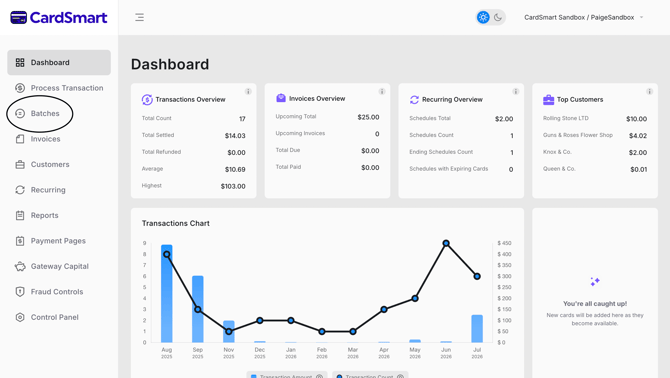
Task: Select the Sep 2025 bar in chart
Action: click(x=197, y=309)
